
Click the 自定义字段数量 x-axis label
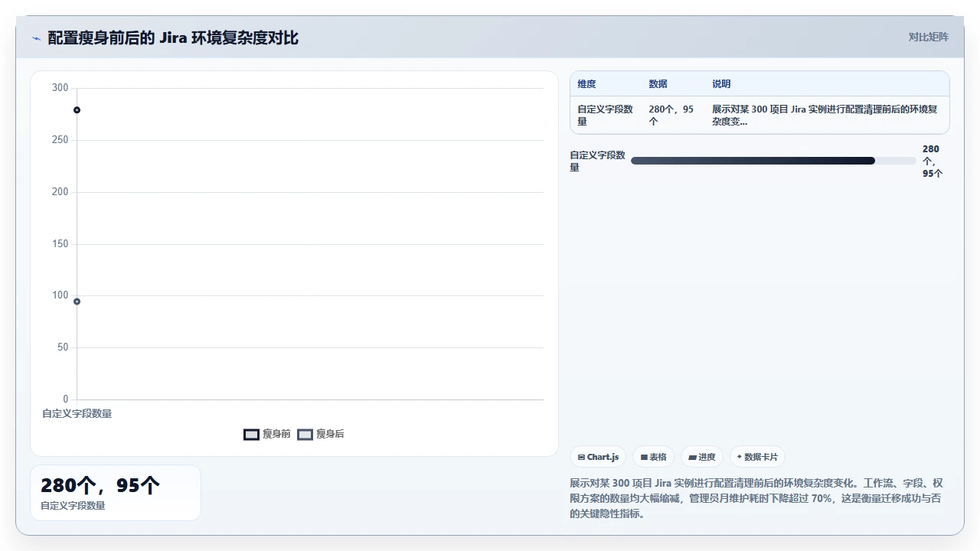[x=77, y=414]
